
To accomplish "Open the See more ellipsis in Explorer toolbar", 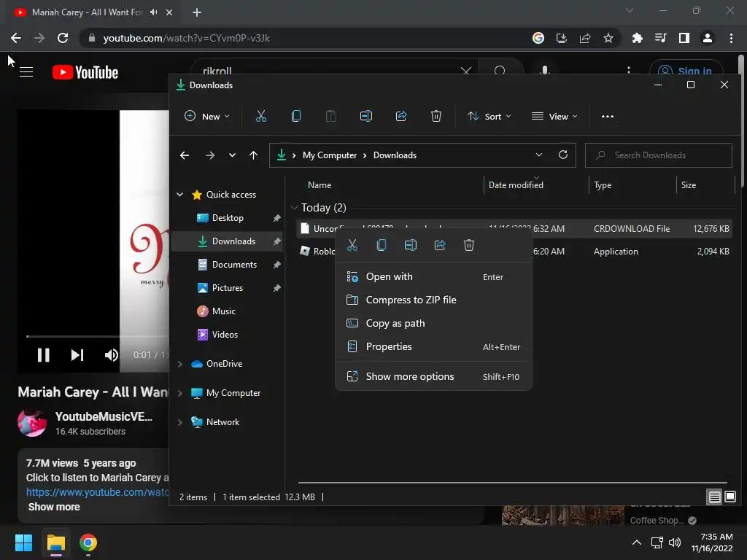I will [x=608, y=116].
